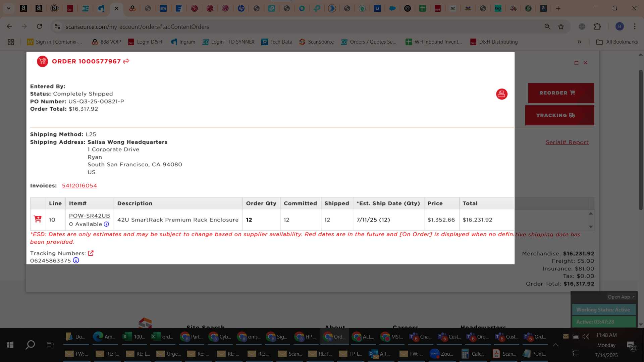Viewport: 644px width, 362px height.
Task: Click the zoom magnifier icon in address bar
Action: [547, 26]
